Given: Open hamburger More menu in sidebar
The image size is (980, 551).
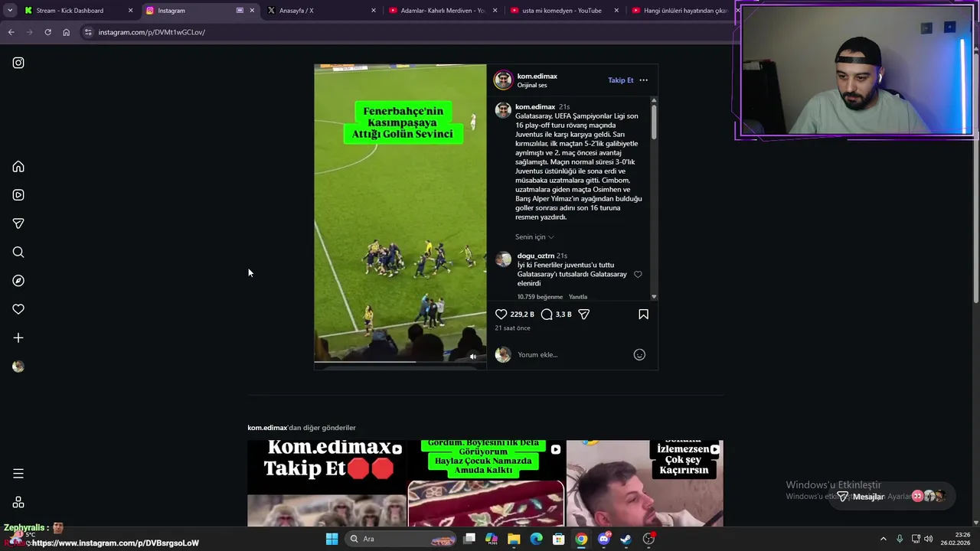Looking at the screenshot, I should click(18, 474).
